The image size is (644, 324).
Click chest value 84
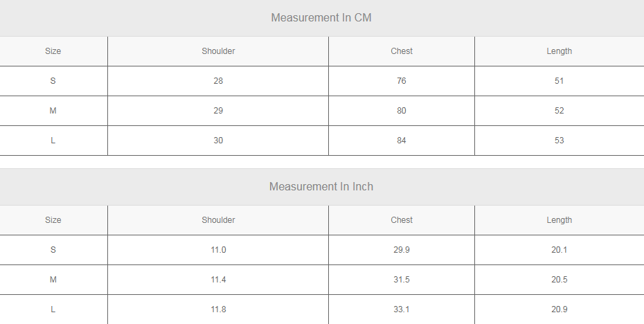[401, 141]
